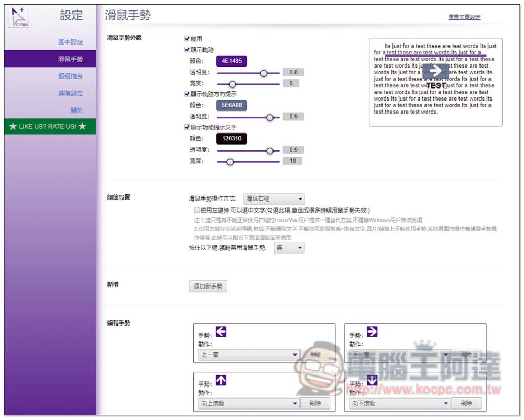Open the 上一章 action dropdown

point(248,355)
